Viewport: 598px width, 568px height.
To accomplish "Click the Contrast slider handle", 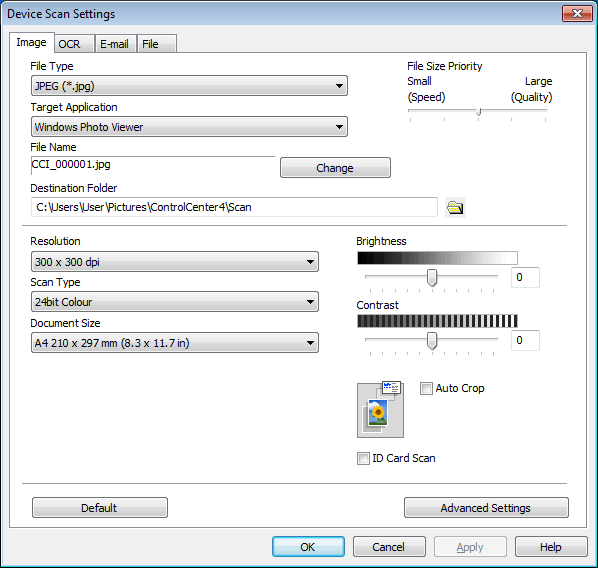I will pos(432,341).
